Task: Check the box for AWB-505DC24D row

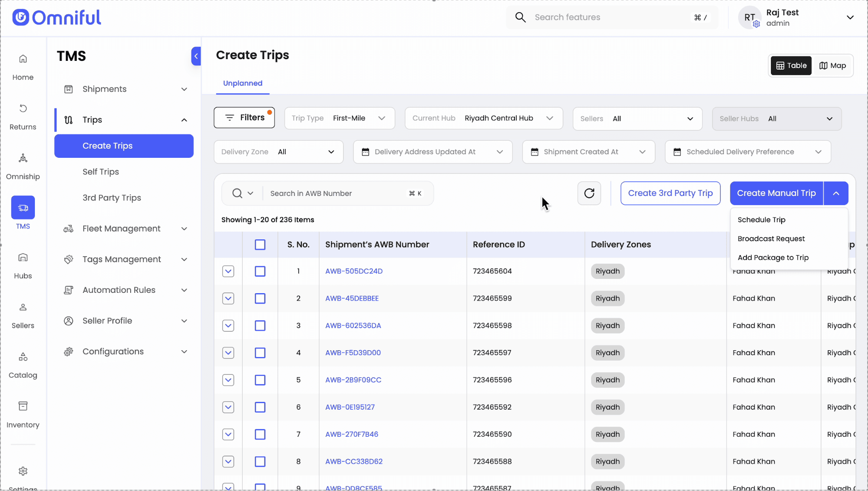Action: coord(260,272)
